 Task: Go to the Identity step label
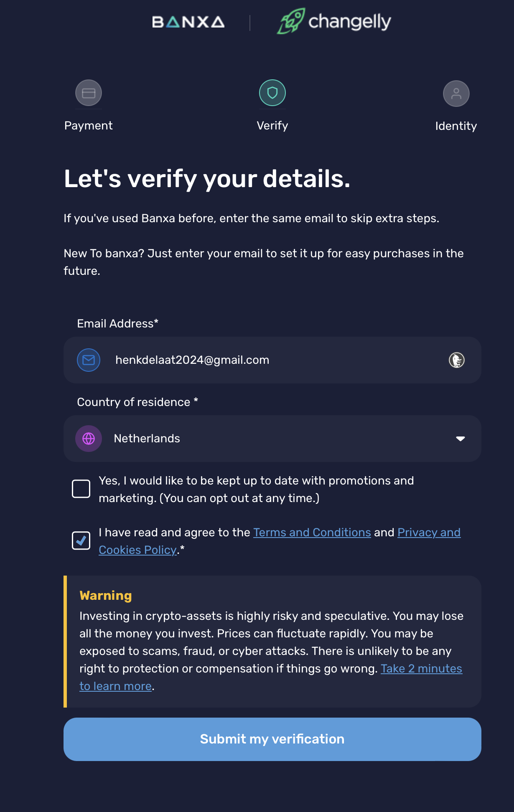[x=456, y=126]
